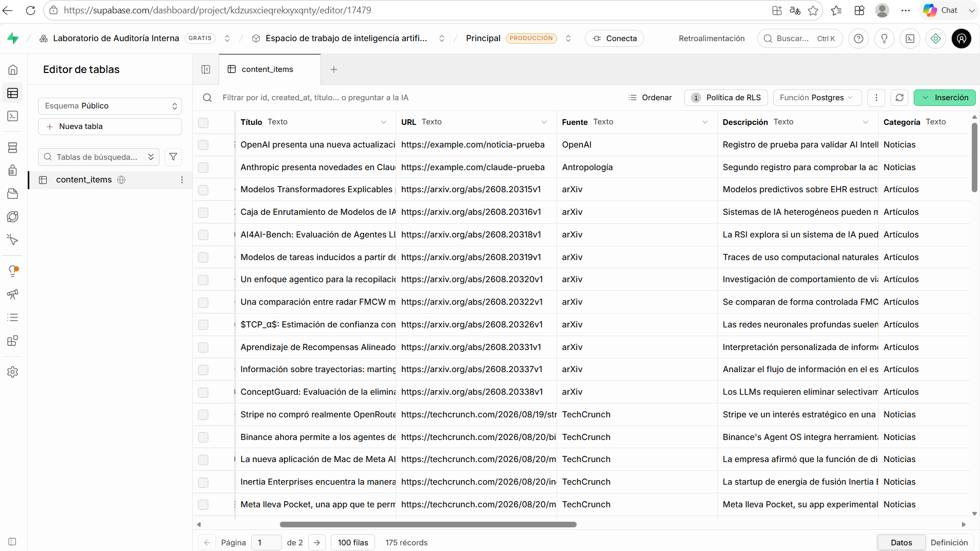The height and width of the screenshot is (551, 980).
Task: Expand the bottom sidebar toggle icon
Action: [x=13, y=542]
